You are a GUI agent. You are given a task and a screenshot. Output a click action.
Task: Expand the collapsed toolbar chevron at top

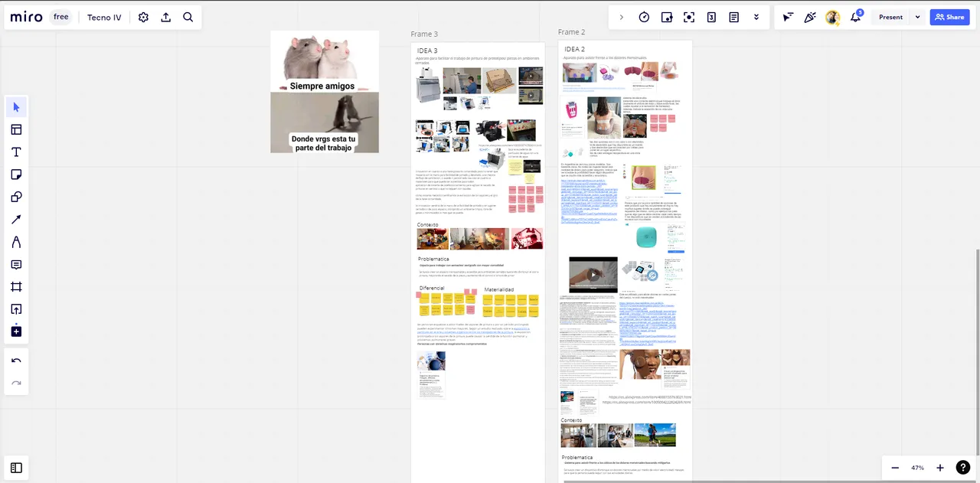click(x=621, y=17)
